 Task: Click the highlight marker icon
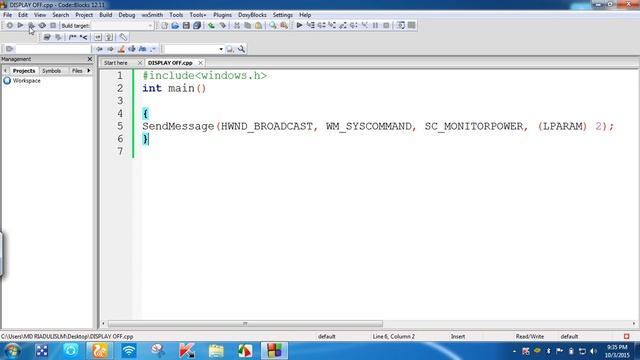click(121, 49)
